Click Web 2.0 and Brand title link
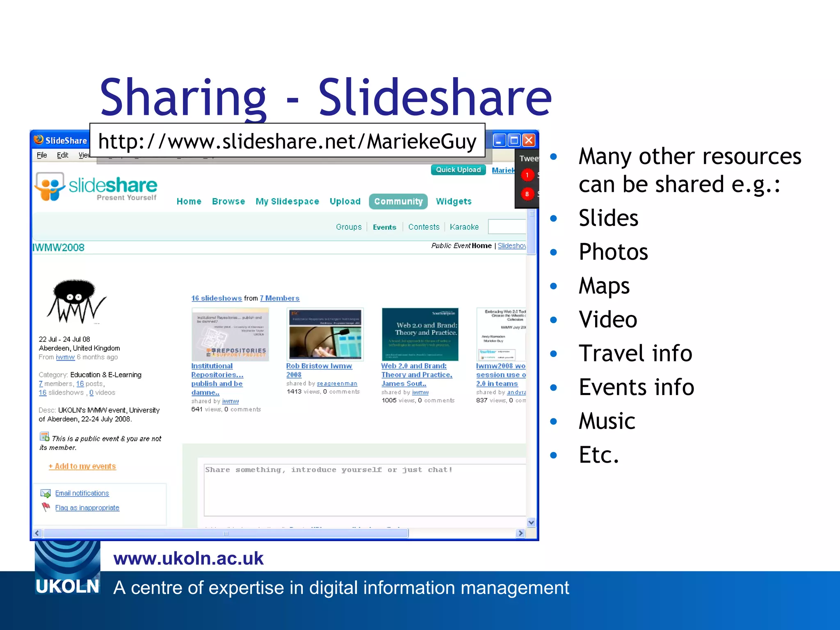The width and height of the screenshot is (840, 630). click(x=417, y=375)
